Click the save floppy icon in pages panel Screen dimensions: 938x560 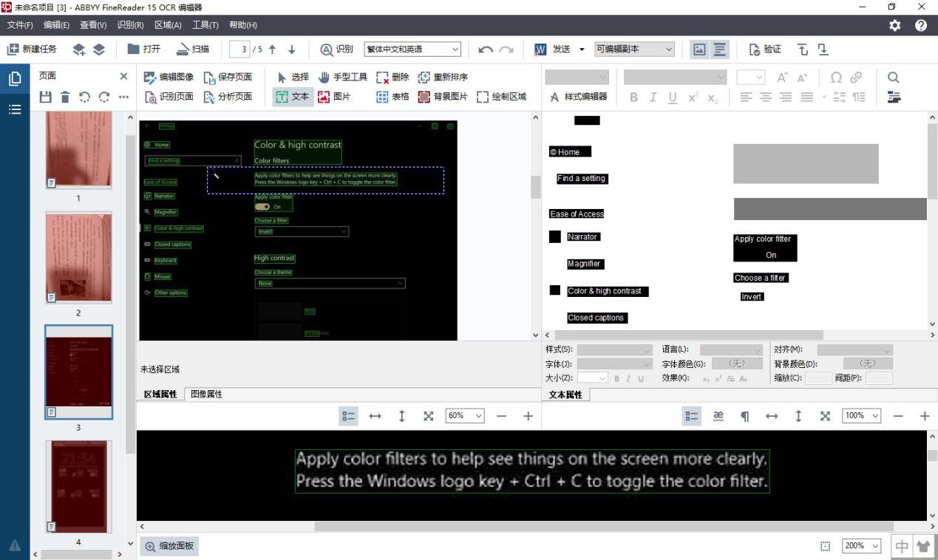click(45, 97)
